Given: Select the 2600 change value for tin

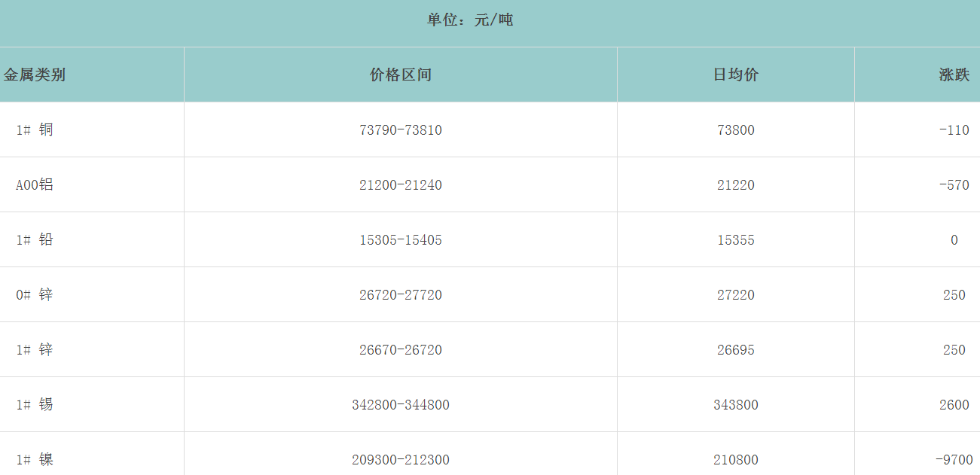Looking at the screenshot, I should [x=954, y=404].
